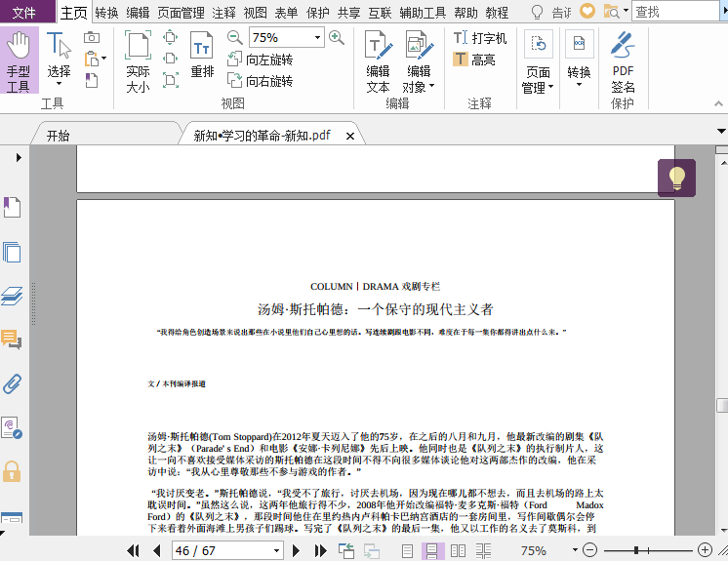
Task: Go to the previous page
Action: [x=156, y=550]
